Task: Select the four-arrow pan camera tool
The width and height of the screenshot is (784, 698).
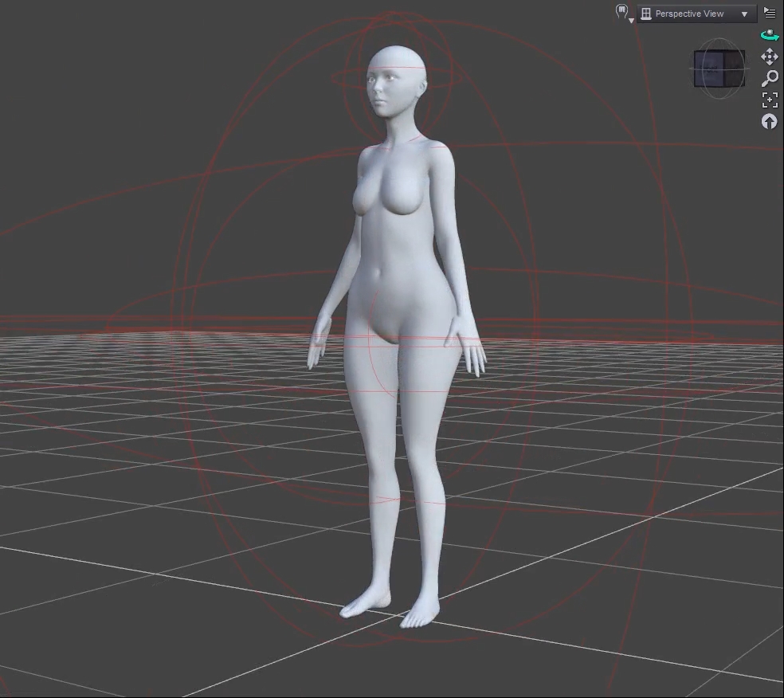Action: [x=770, y=57]
